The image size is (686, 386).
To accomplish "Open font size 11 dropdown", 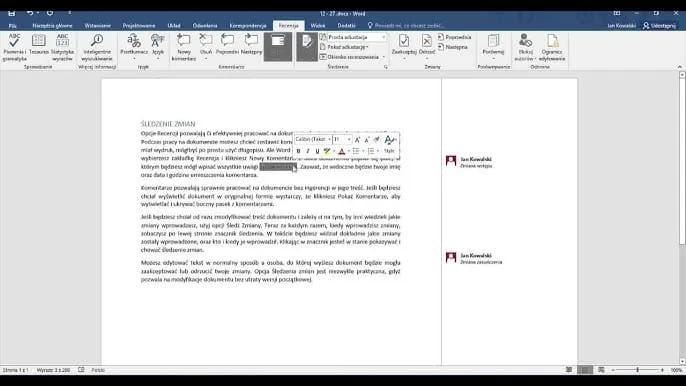I will pyautogui.click(x=349, y=139).
